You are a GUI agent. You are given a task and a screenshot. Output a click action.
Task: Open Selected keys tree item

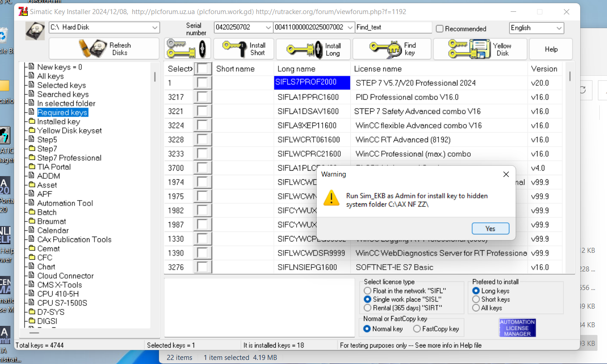(x=61, y=85)
